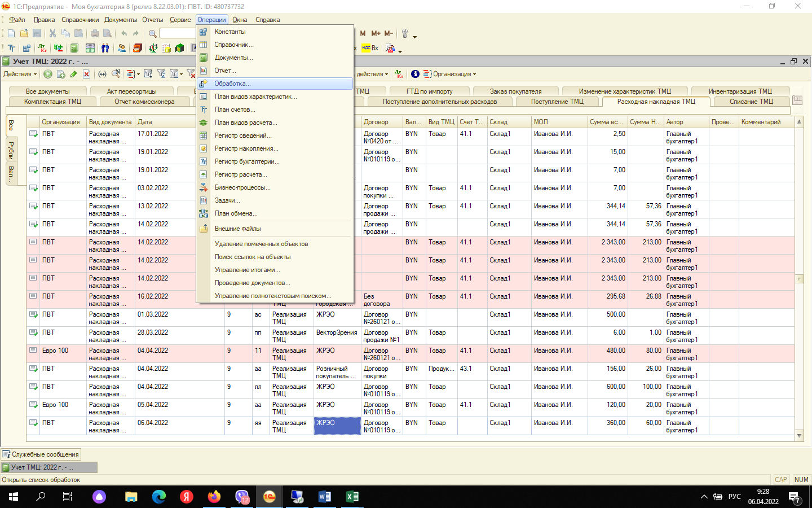Click the НДС Вх toolbar icon
This screenshot has height=508, width=812.
370,48
